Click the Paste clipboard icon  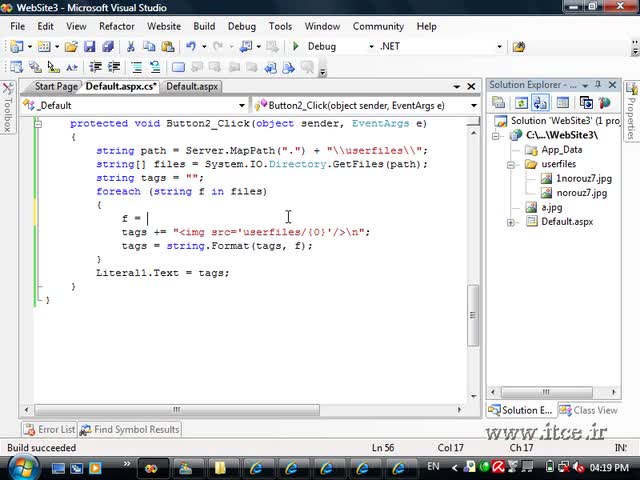coord(168,47)
